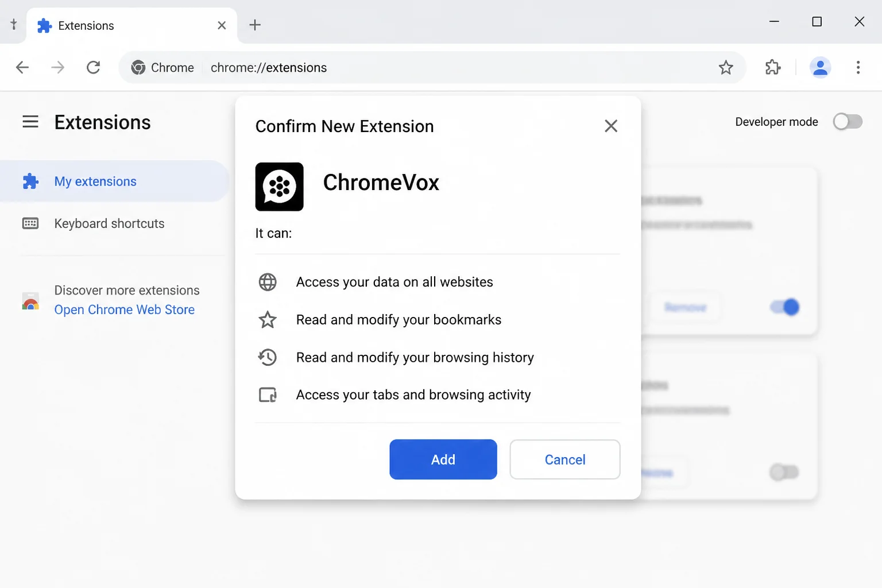Cancel the new extension dialog
Viewport: 882px width, 588px height.
[564, 459]
